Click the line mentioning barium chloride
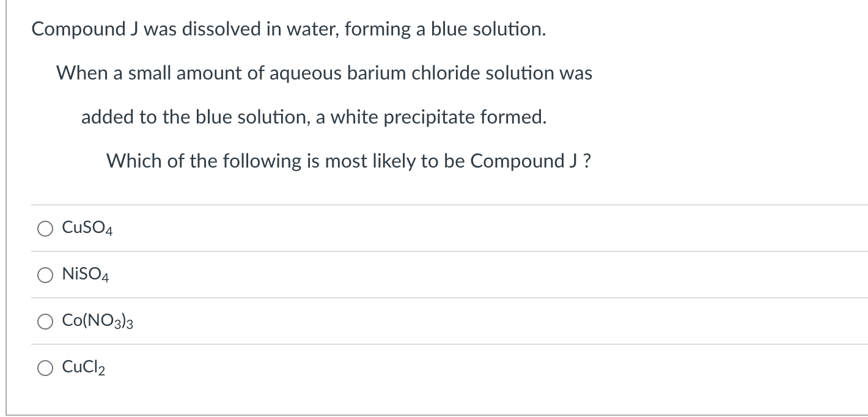This screenshot has height=417, width=868. pyautogui.click(x=324, y=73)
